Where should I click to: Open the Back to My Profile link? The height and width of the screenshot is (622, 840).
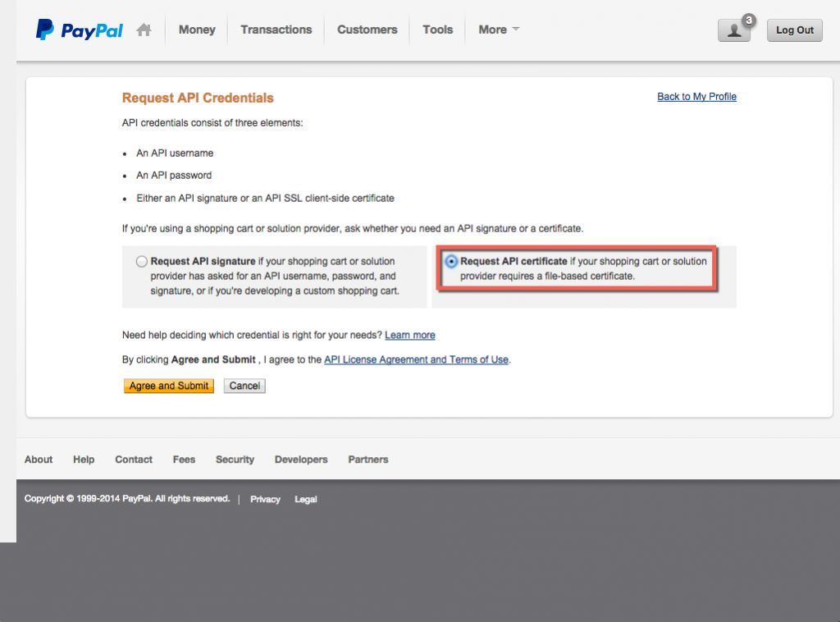click(696, 96)
